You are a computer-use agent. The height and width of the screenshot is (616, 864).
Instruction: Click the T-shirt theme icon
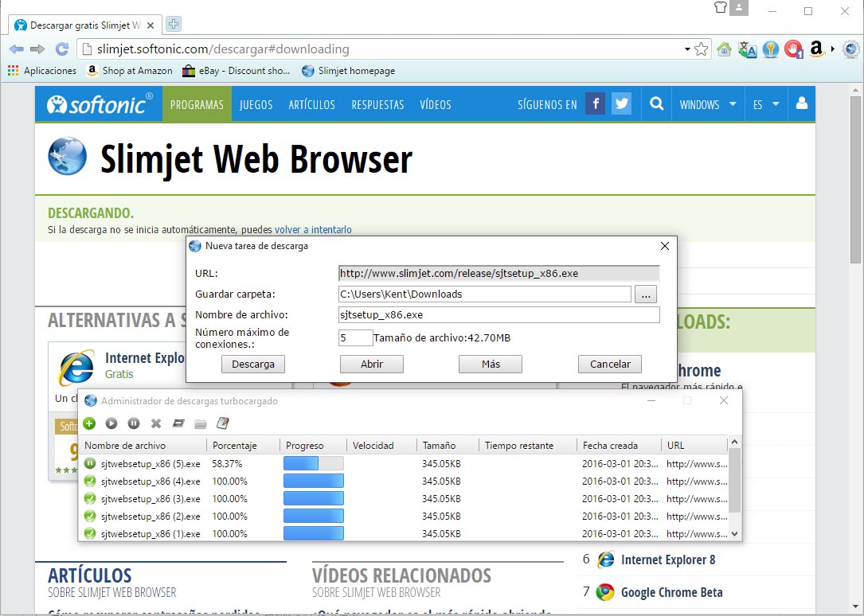pyautogui.click(x=720, y=8)
